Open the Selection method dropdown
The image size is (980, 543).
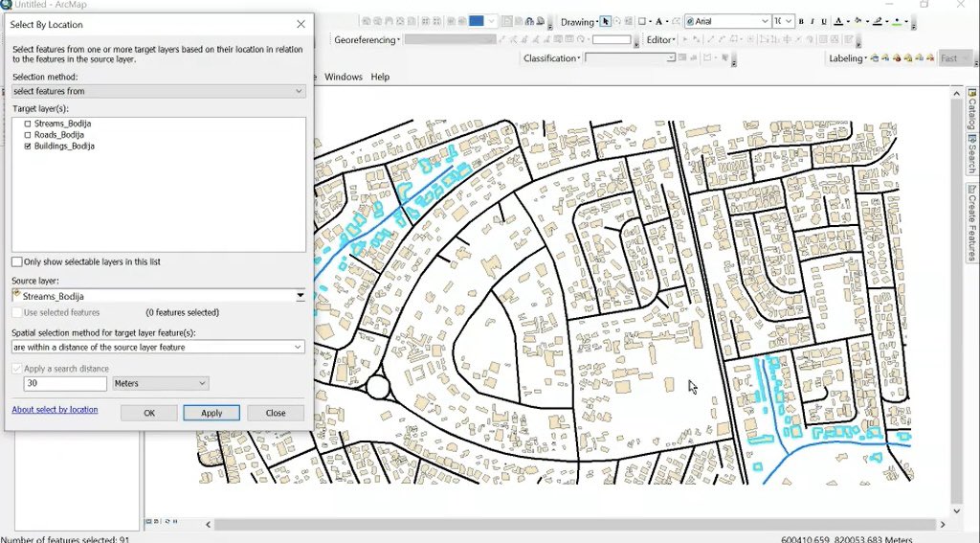[x=159, y=91]
